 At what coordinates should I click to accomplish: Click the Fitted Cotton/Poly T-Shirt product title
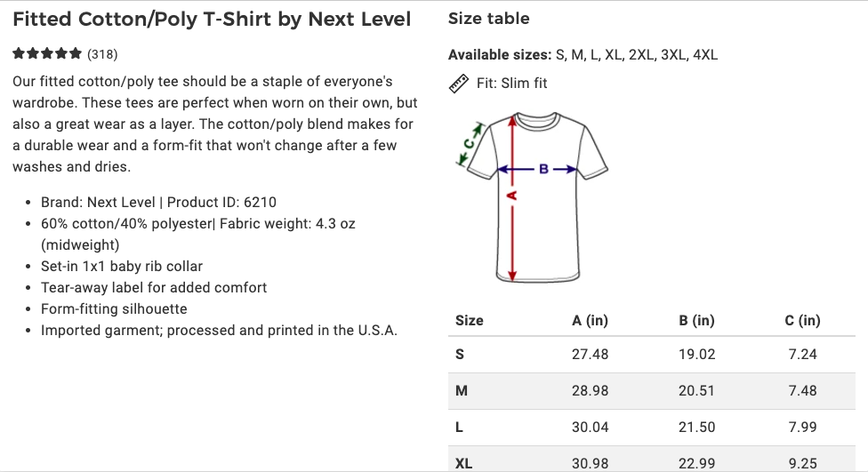(212, 19)
